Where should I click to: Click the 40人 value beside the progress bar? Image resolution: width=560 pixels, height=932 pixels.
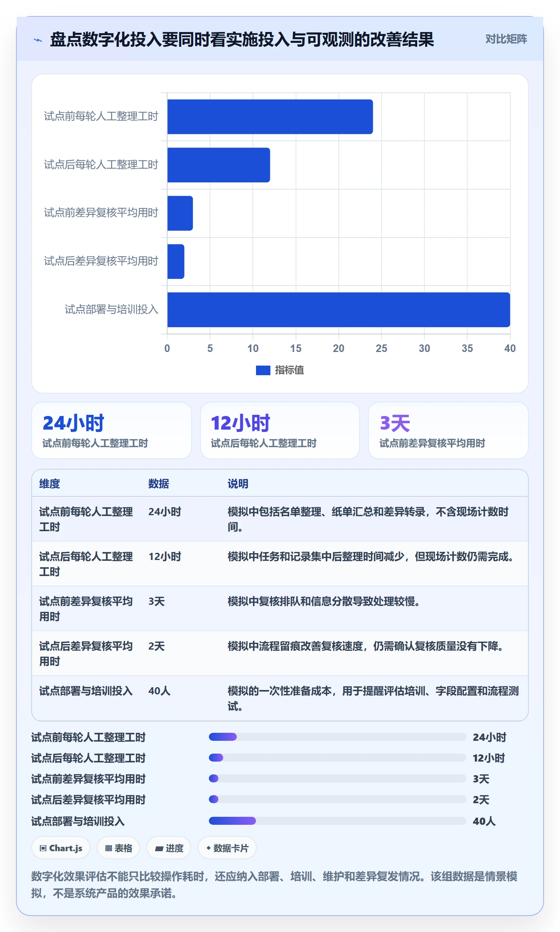pyautogui.click(x=484, y=821)
